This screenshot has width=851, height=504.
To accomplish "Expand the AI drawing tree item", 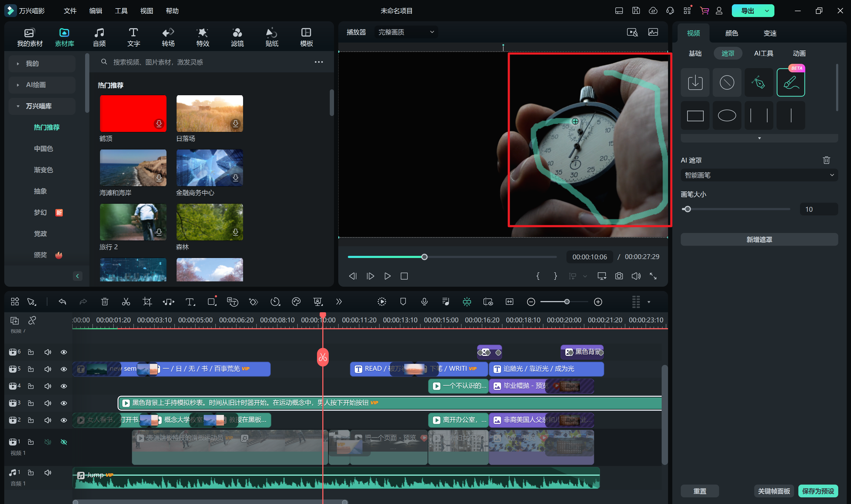I will point(42,85).
